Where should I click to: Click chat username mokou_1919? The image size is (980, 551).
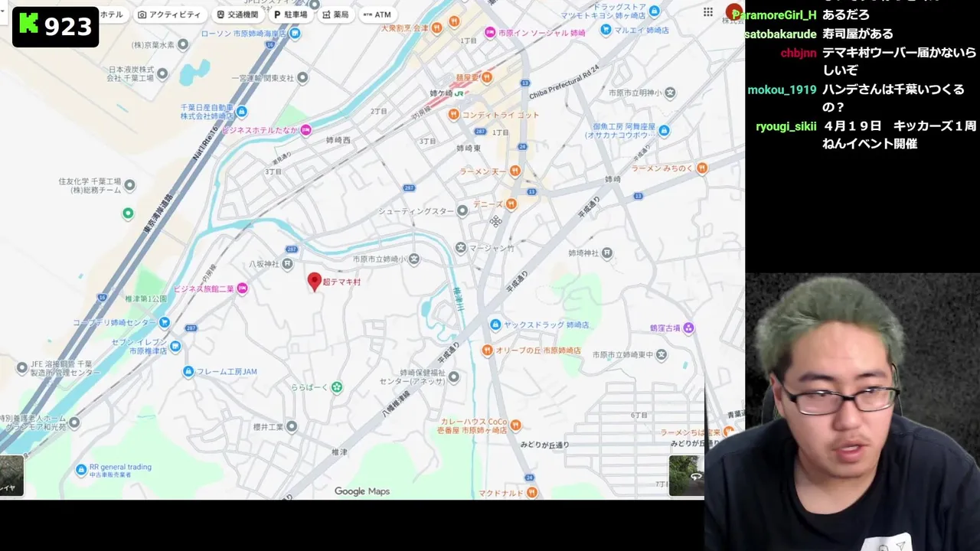pyautogui.click(x=782, y=90)
